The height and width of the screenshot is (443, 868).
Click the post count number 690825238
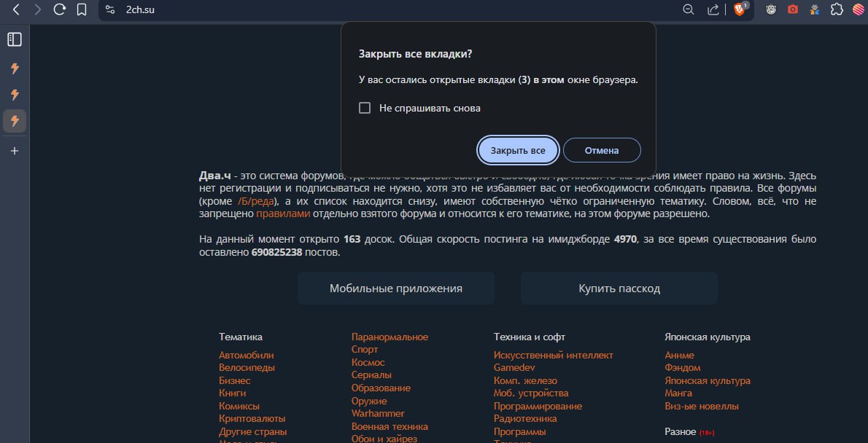pyautogui.click(x=276, y=252)
